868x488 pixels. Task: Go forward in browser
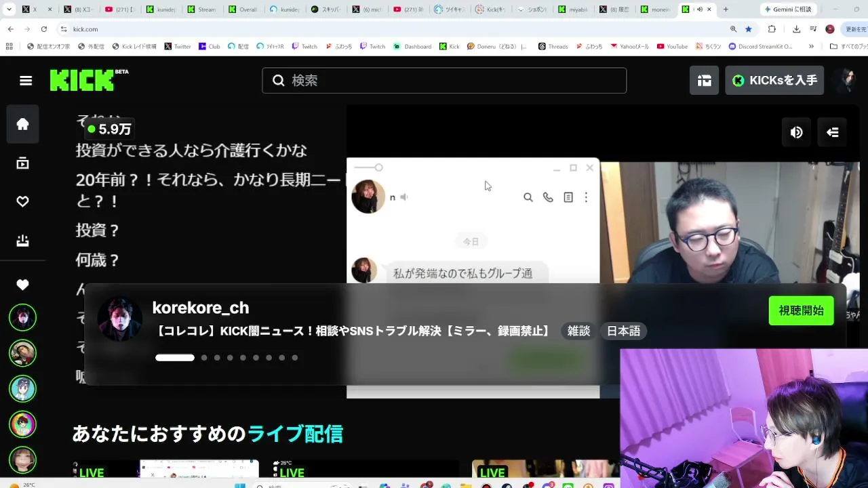click(28, 29)
